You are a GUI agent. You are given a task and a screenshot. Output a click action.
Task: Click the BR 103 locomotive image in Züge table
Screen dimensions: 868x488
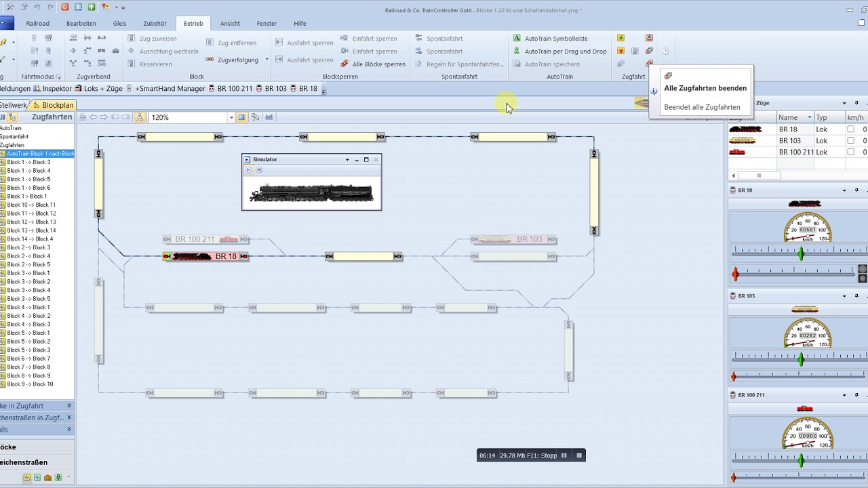pos(743,140)
